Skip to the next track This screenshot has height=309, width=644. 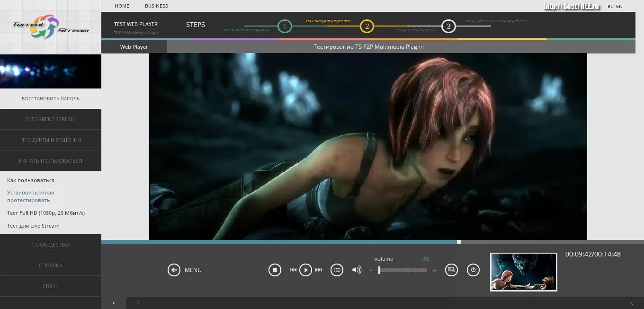tap(319, 270)
